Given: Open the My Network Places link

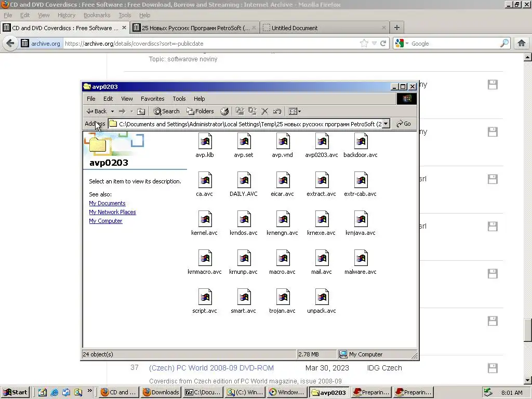Looking at the screenshot, I should point(112,212).
